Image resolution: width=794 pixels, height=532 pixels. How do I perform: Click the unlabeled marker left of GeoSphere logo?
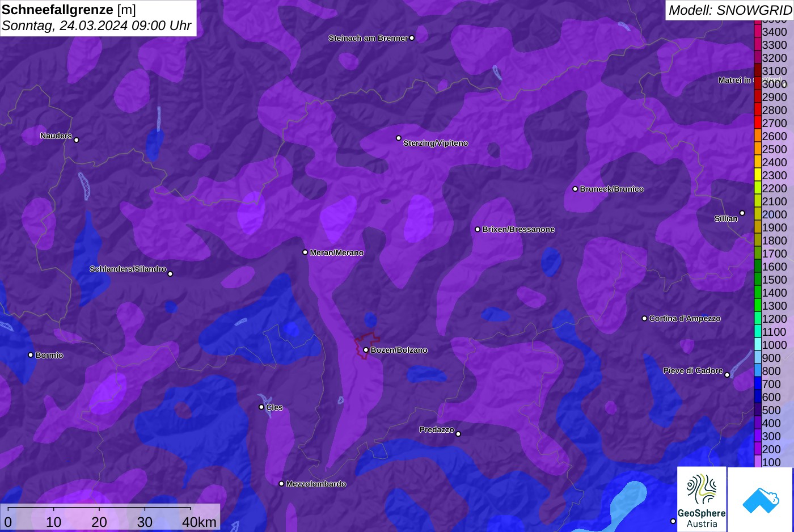(x=673, y=521)
